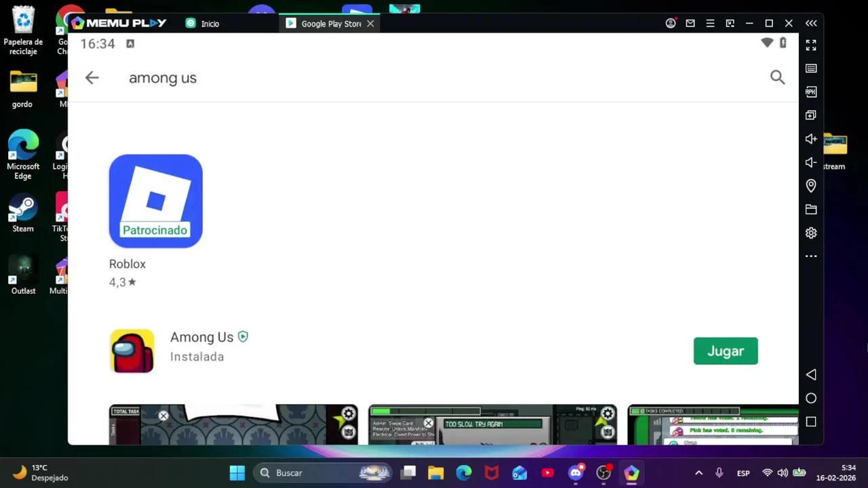Image resolution: width=868 pixels, height=488 pixels.
Task: Open the MEmu hamburger menu
Action: pyautogui.click(x=710, y=23)
